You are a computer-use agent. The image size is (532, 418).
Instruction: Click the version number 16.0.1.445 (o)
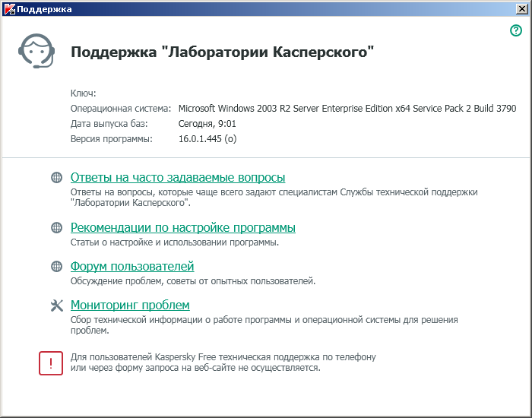coord(207,139)
